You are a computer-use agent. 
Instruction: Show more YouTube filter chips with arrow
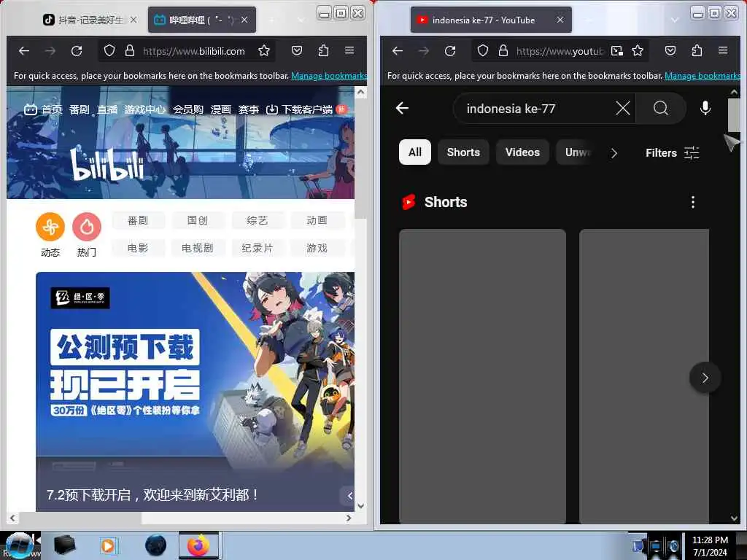click(614, 153)
